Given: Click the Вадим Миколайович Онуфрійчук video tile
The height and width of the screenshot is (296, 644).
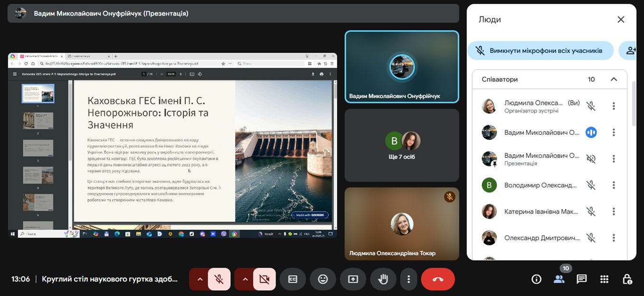Looking at the screenshot, I should tap(402, 67).
